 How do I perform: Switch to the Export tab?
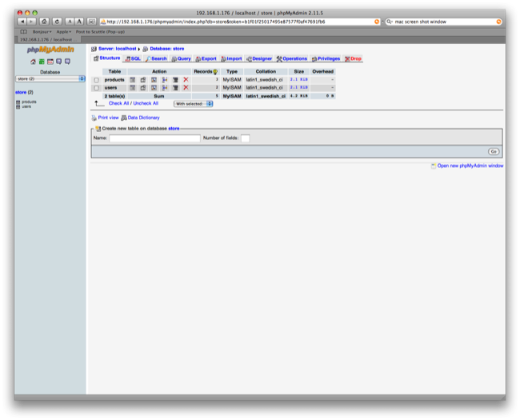click(x=206, y=58)
